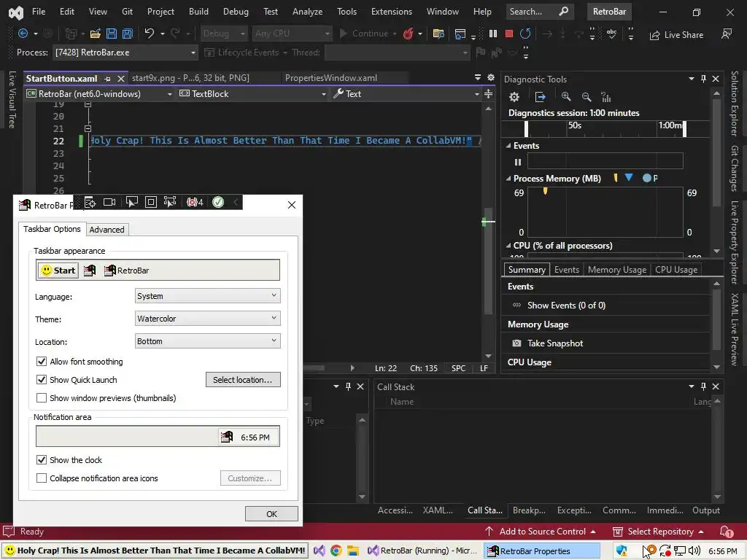Open Diagnostic Tools settings gear
747x560 pixels.
click(x=514, y=97)
